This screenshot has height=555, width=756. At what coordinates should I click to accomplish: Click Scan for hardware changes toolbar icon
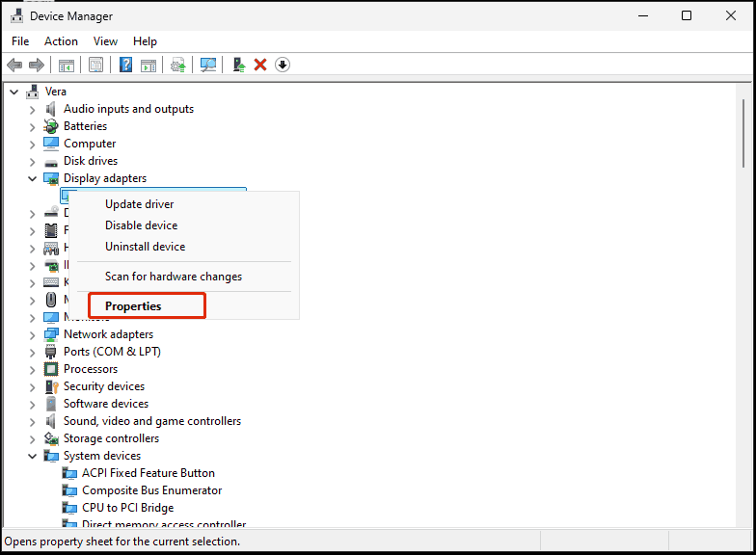207,65
